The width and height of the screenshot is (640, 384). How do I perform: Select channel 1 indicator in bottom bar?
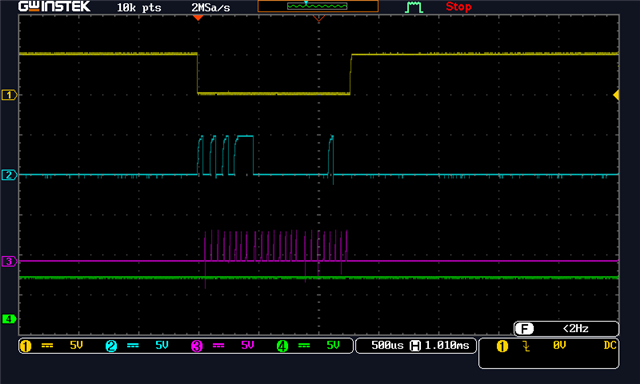click(25, 346)
